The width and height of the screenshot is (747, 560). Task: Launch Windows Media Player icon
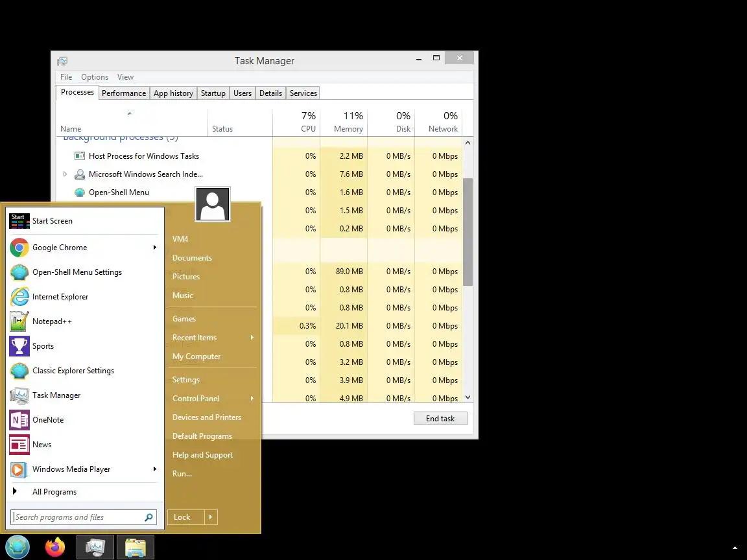click(19, 469)
